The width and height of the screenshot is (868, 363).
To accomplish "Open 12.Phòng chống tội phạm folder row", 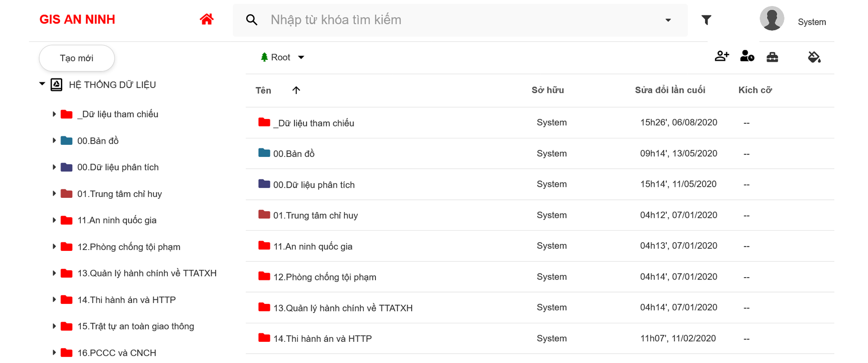I will click(325, 277).
